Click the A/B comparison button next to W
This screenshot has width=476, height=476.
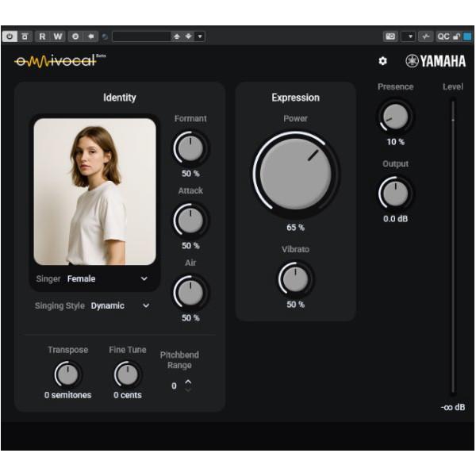[x=75, y=36]
